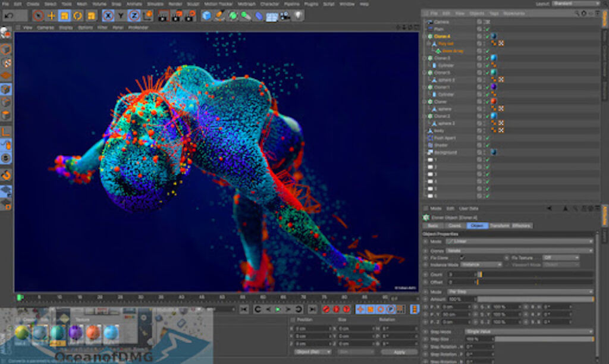Click the Count input field

click(462, 274)
